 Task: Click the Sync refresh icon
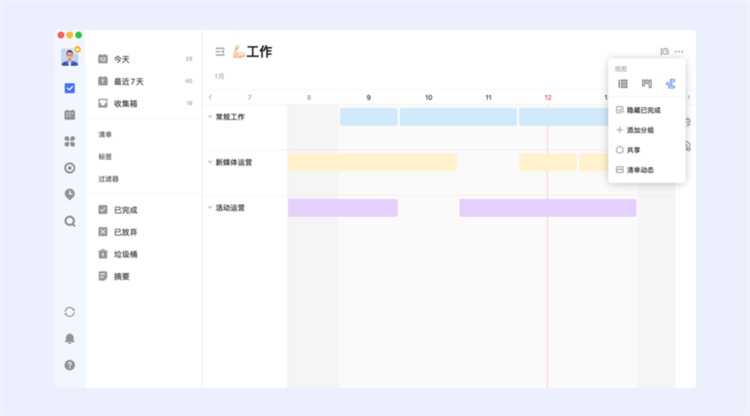pyautogui.click(x=70, y=312)
